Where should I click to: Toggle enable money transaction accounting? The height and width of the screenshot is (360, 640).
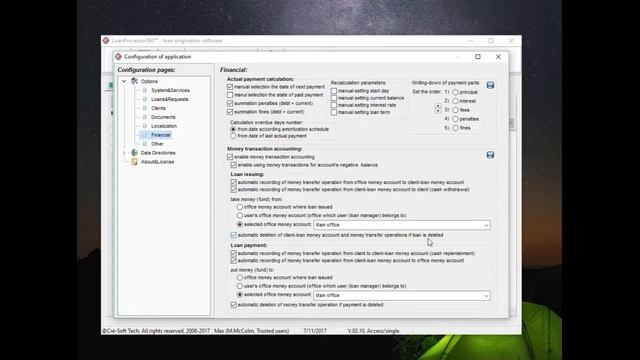pyautogui.click(x=230, y=157)
